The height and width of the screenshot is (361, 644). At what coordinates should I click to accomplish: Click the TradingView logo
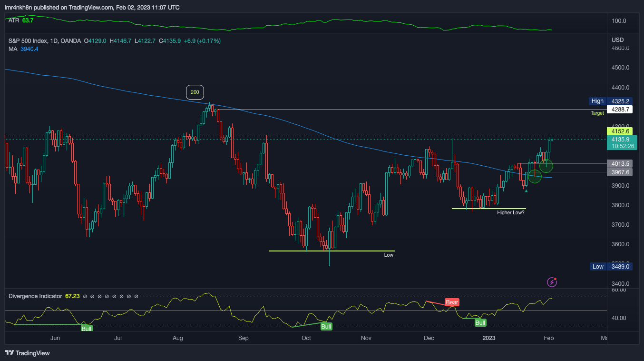[x=27, y=353]
